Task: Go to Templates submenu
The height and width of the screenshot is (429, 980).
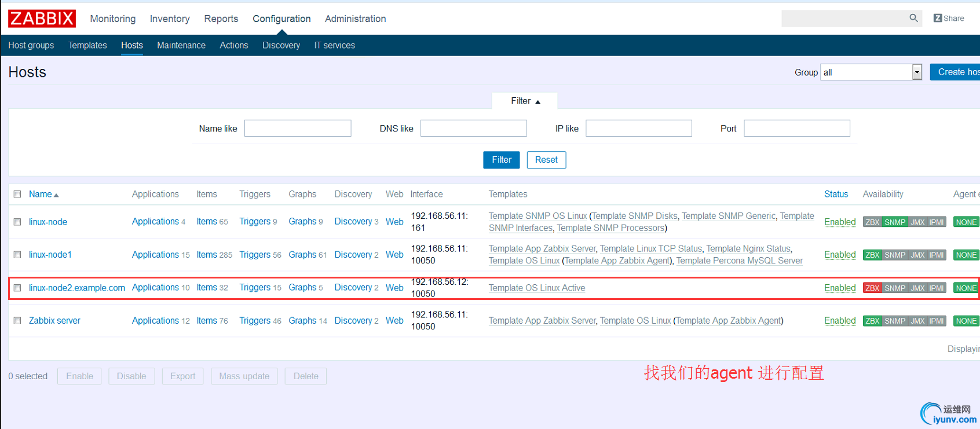Action: coord(87,45)
